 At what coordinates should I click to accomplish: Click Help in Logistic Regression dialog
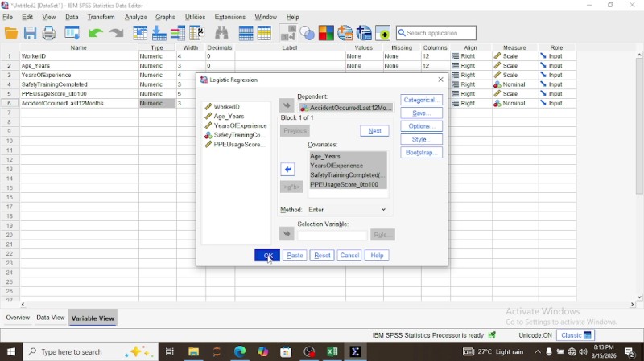pos(377,255)
